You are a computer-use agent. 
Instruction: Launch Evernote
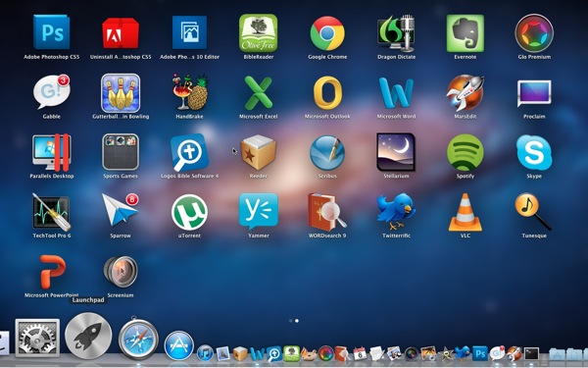tap(465, 33)
